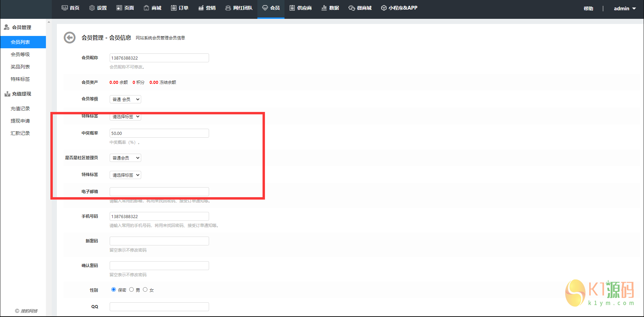The width and height of the screenshot is (644, 317).
Task: Open the 供应商 top menu
Action: pyautogui.click(x=301, y=8)
